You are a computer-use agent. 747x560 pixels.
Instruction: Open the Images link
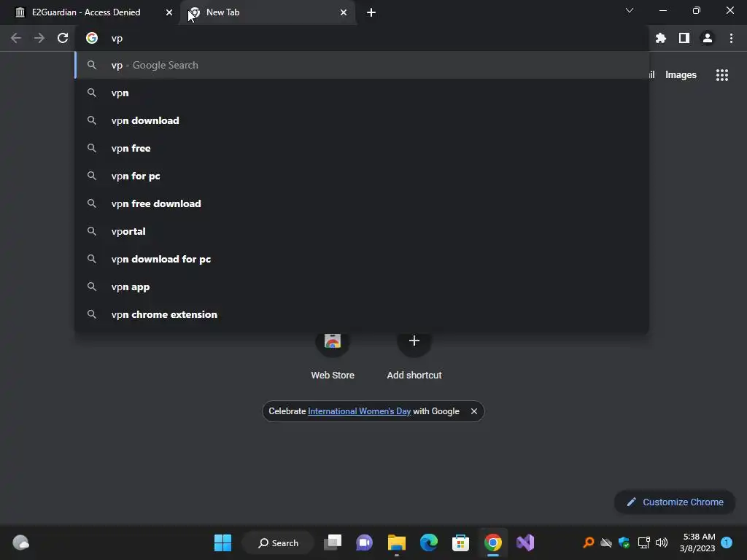[681, 75]
